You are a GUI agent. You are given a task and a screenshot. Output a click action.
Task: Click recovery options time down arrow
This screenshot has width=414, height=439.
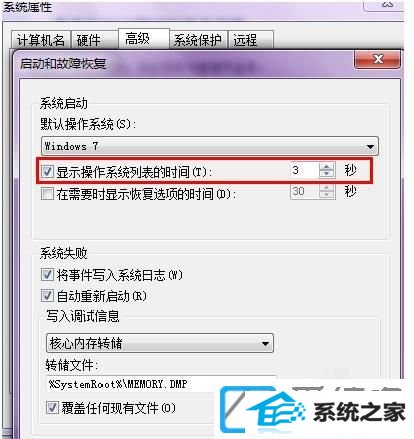[326, 195]
